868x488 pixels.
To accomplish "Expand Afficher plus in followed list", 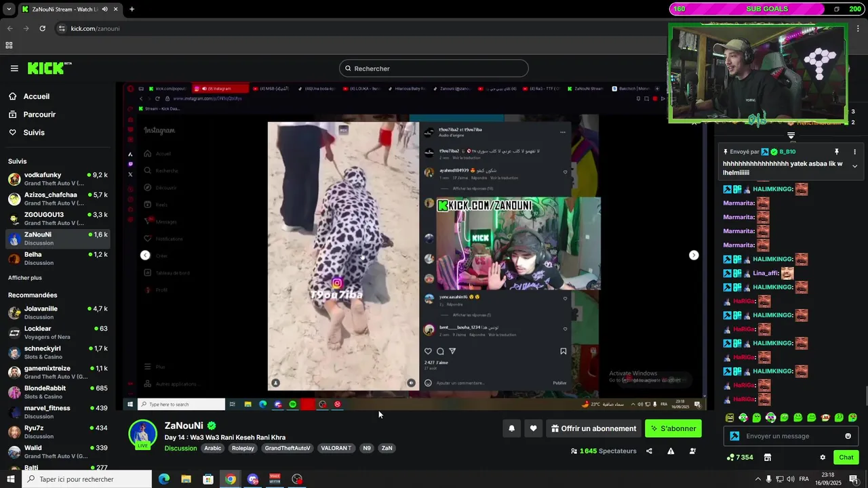I will pos(25,278).
